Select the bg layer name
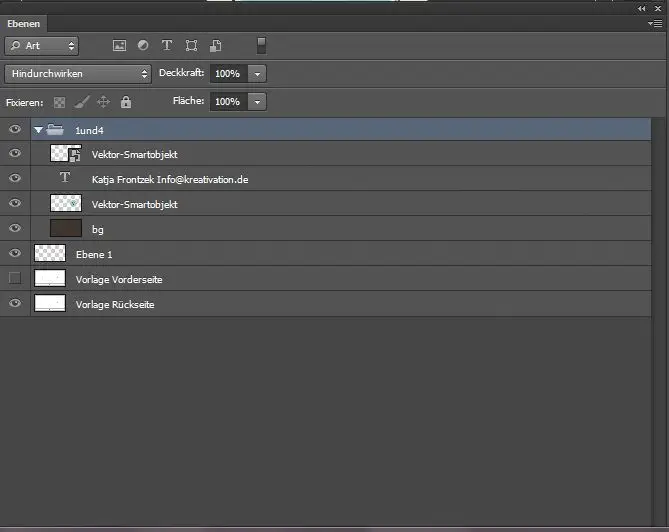This screenshot has height=532, width=669. [98, 230]
